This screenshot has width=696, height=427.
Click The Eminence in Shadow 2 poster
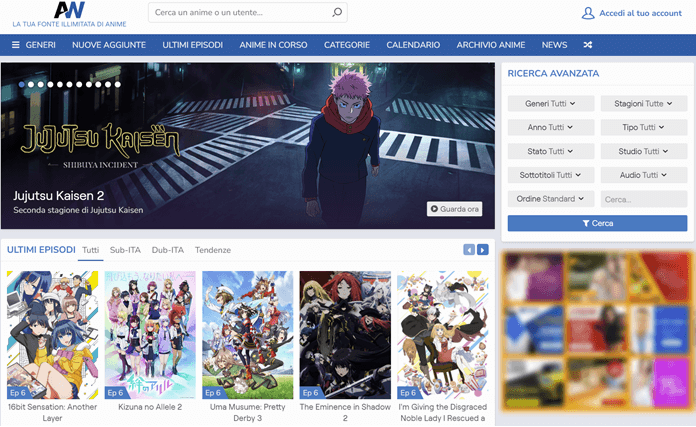(345, 335)
